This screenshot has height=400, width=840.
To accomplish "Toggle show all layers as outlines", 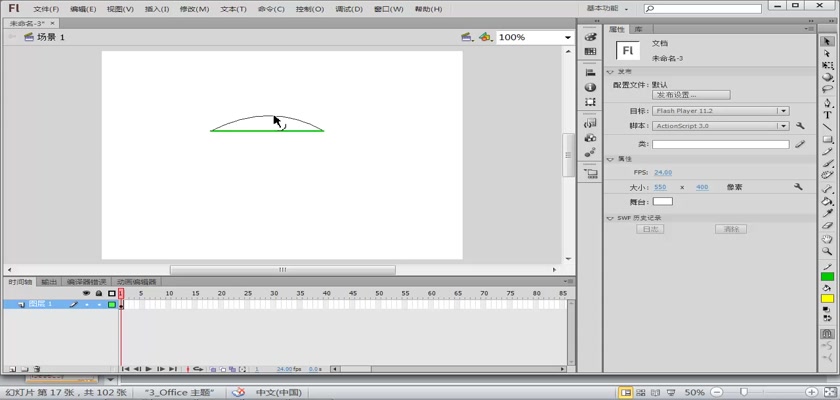I will pyautogui.click(x=111, y=293).
